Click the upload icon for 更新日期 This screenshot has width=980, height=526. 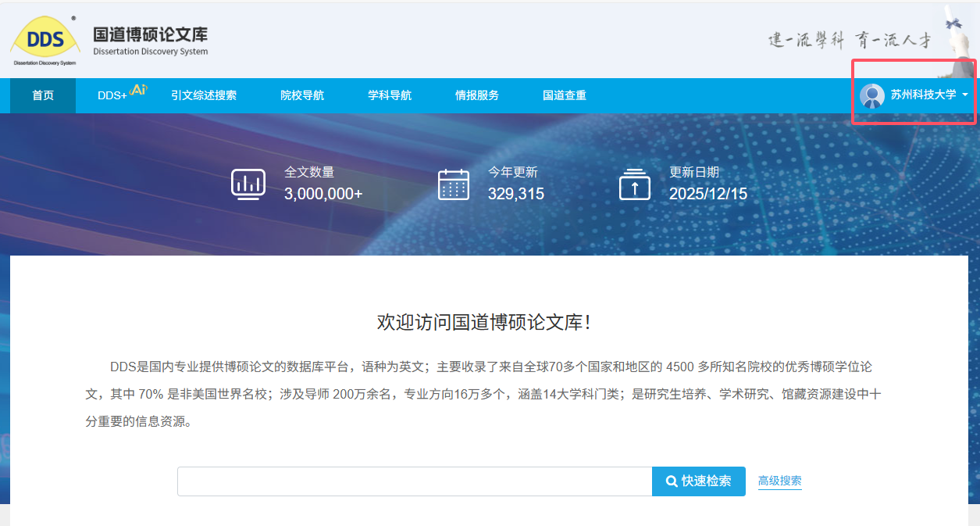[634, 184]
